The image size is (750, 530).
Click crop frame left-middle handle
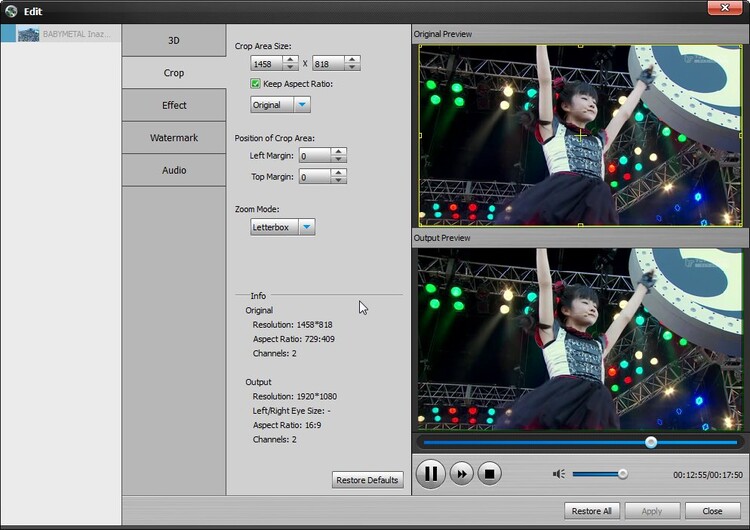[x=420, y=135]
